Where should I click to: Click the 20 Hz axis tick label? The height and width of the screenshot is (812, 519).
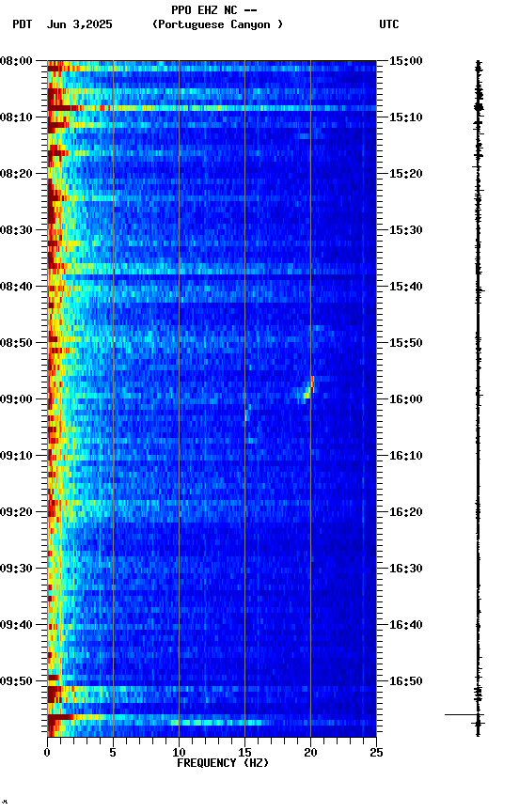pos(310,753)
